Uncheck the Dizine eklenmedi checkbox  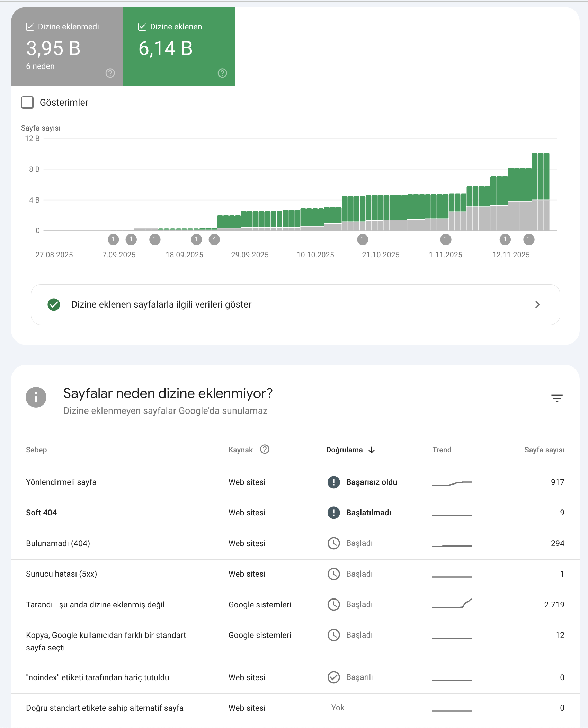pos(30,27)
